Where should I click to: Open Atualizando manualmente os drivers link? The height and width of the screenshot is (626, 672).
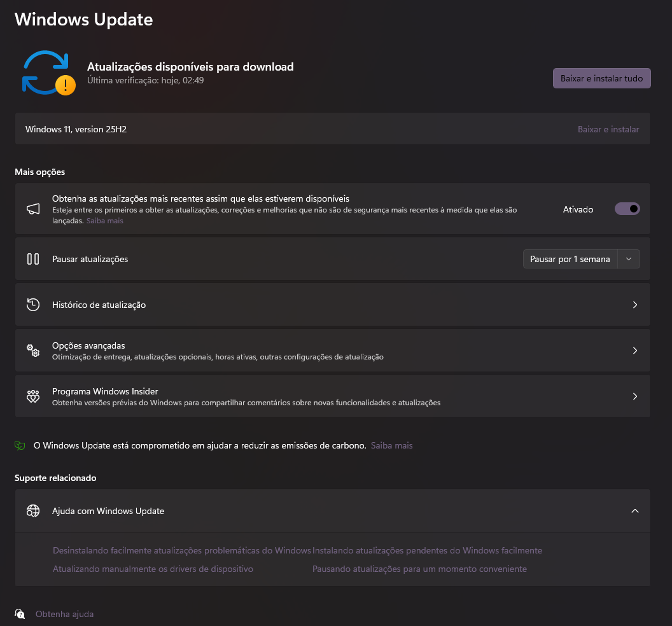pos(153,569)
